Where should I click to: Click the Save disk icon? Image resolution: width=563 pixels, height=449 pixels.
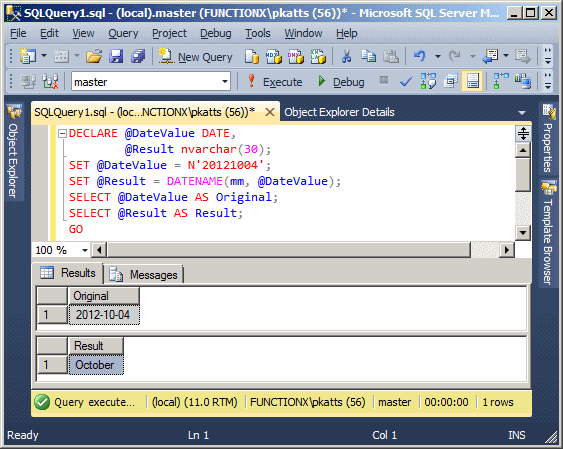[x=116, y=56]
